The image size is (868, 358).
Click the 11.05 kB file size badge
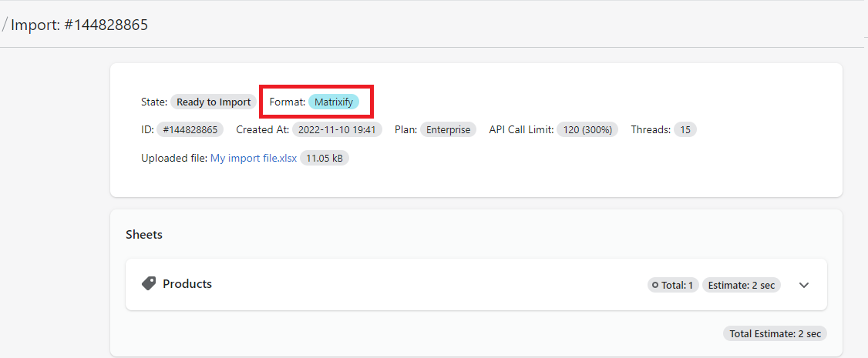(325, 158)
